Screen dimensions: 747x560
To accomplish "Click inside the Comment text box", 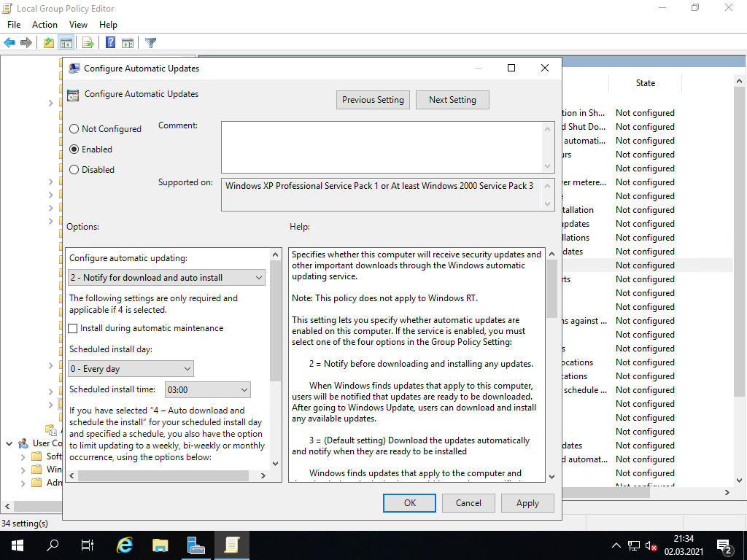I will (x=382, y=147).
